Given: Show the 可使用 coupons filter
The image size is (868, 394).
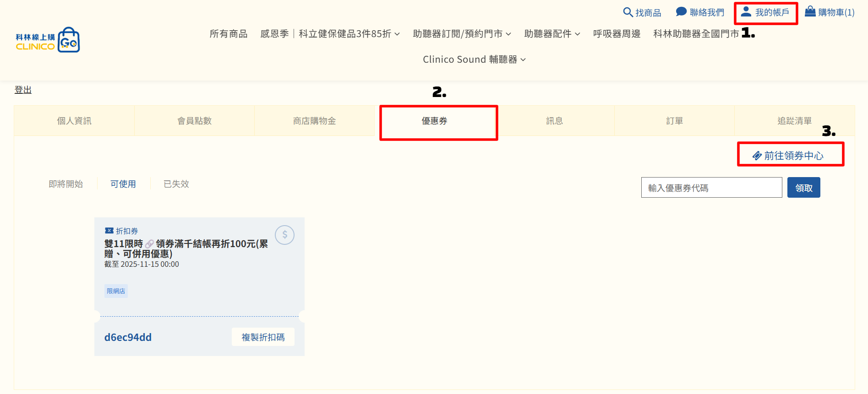Looking at the screenshot, I should coord(123,184).
